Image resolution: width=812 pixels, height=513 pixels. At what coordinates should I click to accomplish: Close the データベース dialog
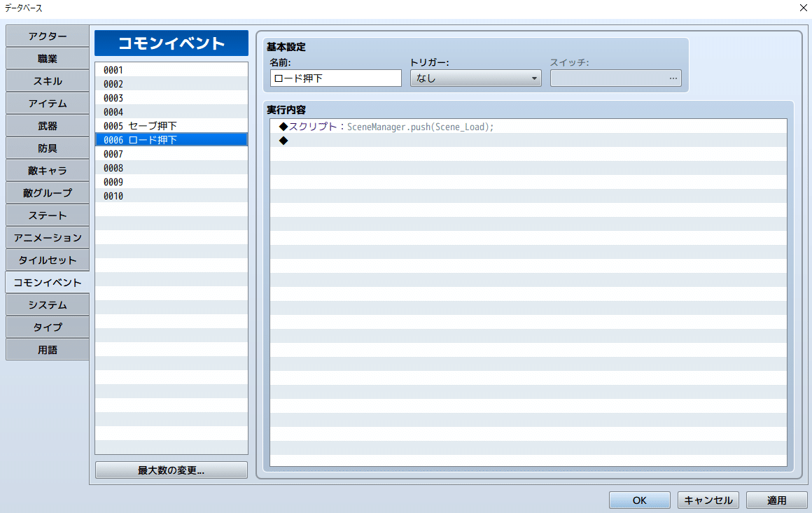803,8
